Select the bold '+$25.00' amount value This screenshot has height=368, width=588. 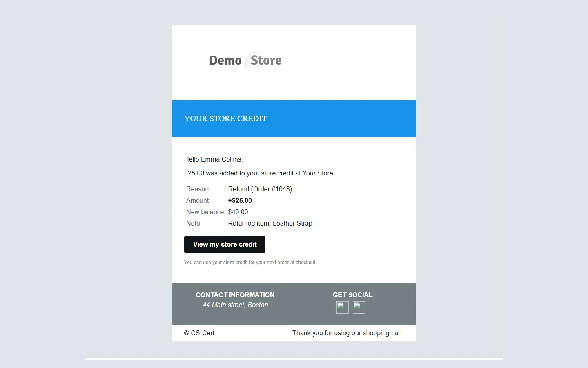[x=240, y=201]
